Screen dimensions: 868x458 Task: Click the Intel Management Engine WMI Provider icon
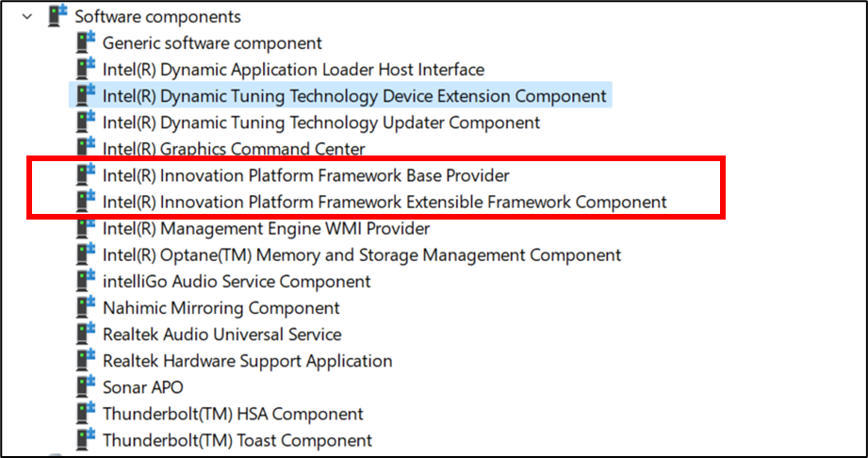tap(86, 228)
